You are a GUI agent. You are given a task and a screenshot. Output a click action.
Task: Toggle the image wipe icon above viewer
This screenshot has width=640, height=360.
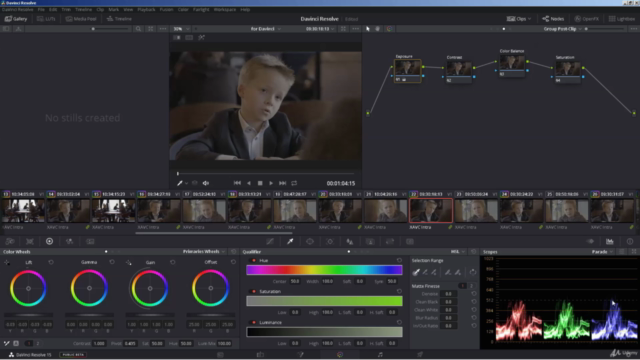click(x=177, y=38)
